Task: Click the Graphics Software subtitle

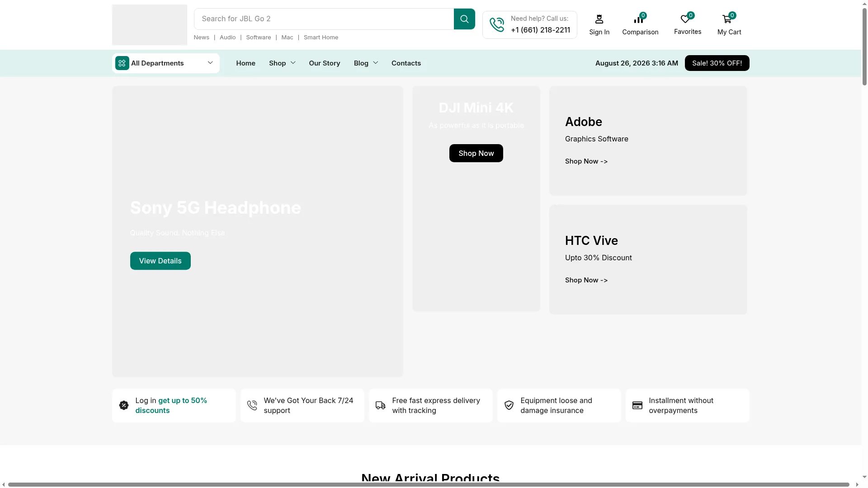Action: pos(597,139)
